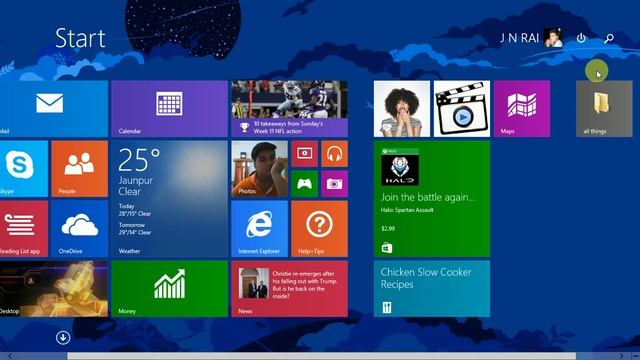Open the Weather tile showing Jaunpur

169,199
